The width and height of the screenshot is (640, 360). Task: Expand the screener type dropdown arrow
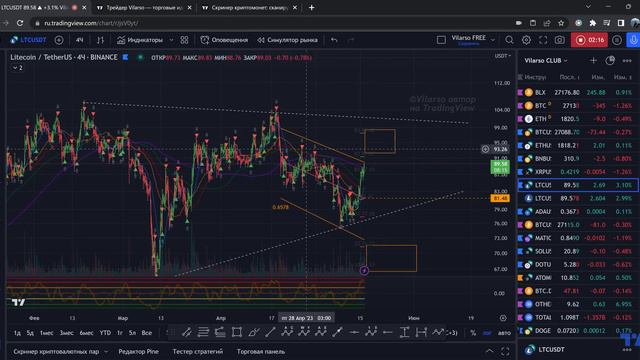coord(106,351)
